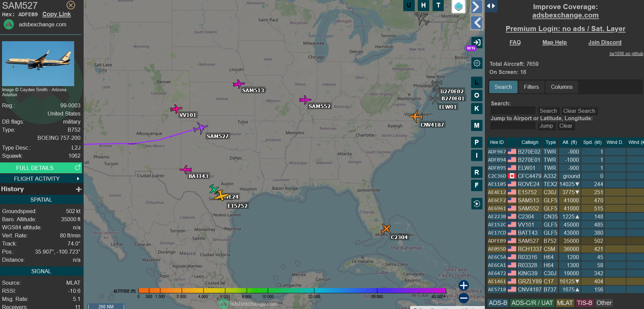Select VV101 aircraft icon on map
644x309 pixels.
point(176,109)
